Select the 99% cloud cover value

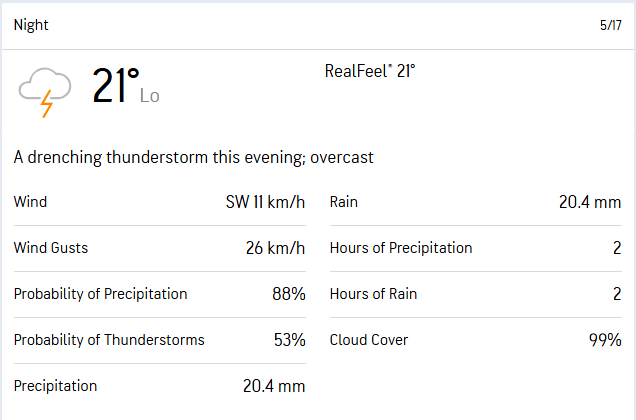point(605,340)
